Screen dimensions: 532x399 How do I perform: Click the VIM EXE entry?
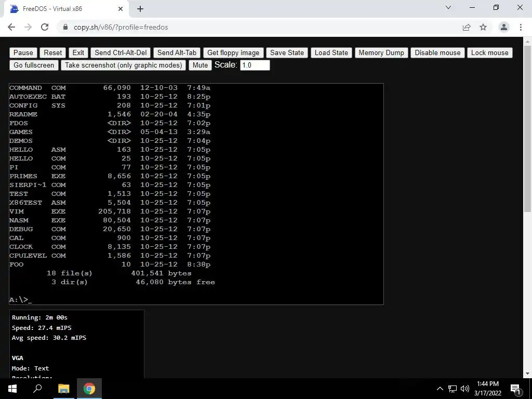tap(110, 211)
